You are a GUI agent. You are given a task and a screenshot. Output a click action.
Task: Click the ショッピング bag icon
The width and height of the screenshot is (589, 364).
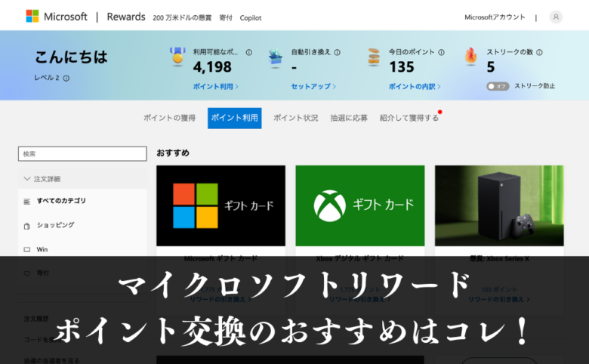click(26, 226)
